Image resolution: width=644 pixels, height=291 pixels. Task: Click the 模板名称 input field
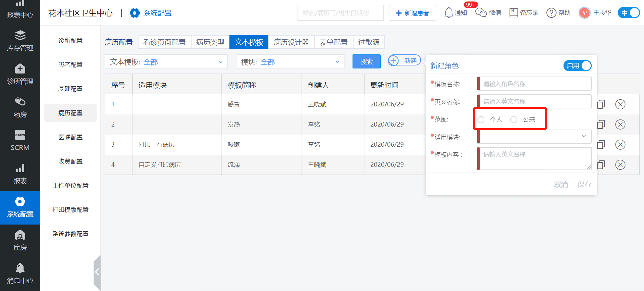535,84
